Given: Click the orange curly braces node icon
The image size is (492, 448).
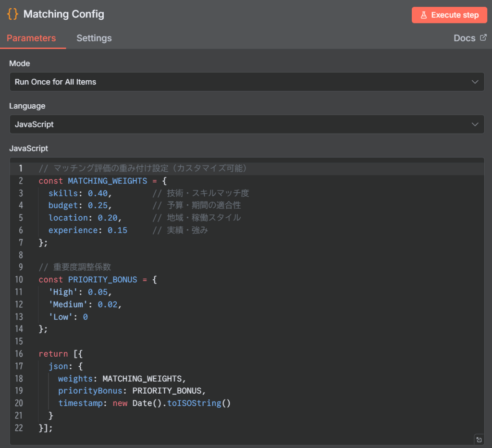Looking at the screenshot, I should [x=12, y=14].
